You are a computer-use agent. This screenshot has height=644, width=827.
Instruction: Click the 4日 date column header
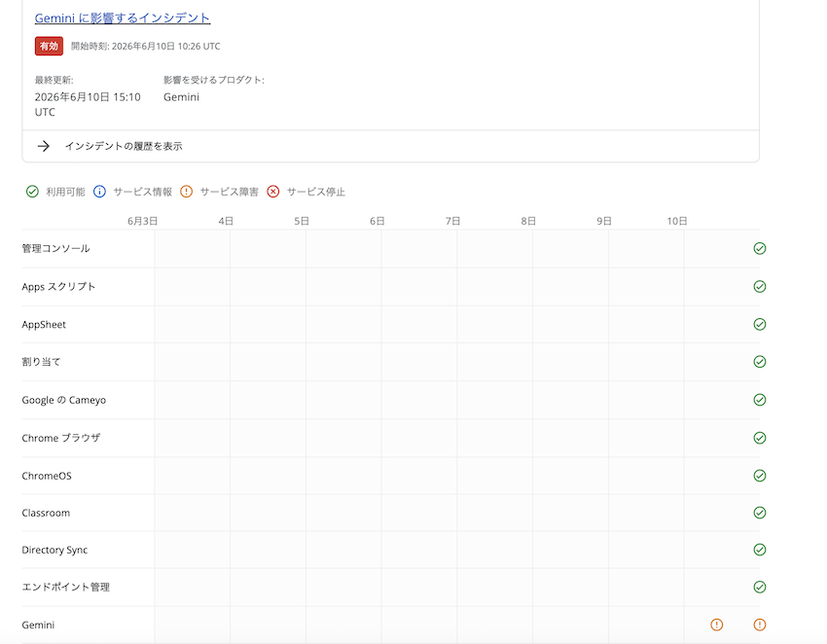point(226,221)
